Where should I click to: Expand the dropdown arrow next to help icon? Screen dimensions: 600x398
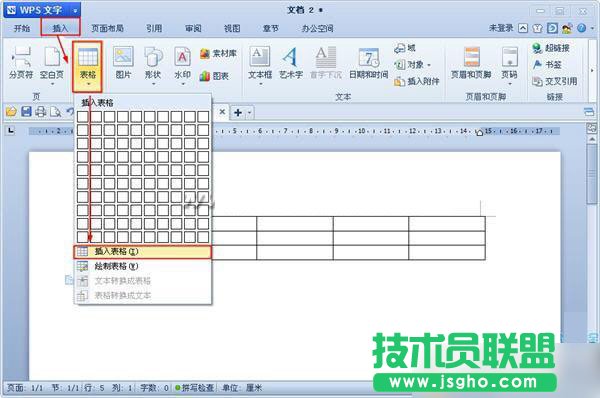tap(592, 28)
